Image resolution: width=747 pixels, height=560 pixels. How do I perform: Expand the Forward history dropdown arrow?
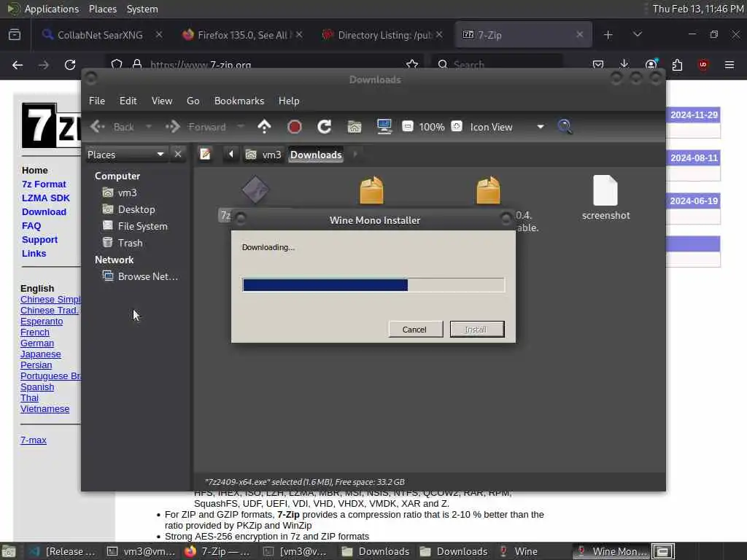click(241, 127)
